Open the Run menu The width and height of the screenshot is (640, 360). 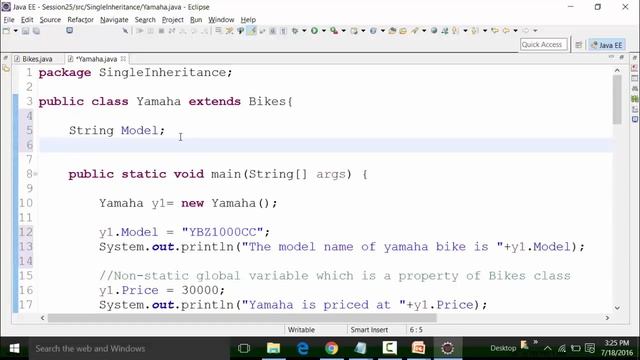(196, 20)
